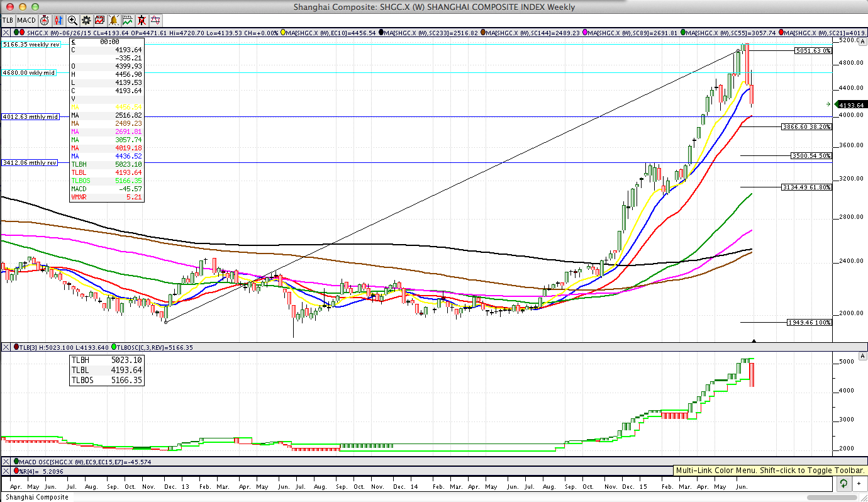868x502 pixels.
Task: Click the MACD OSC pane title text
Action: coord(85,462)
